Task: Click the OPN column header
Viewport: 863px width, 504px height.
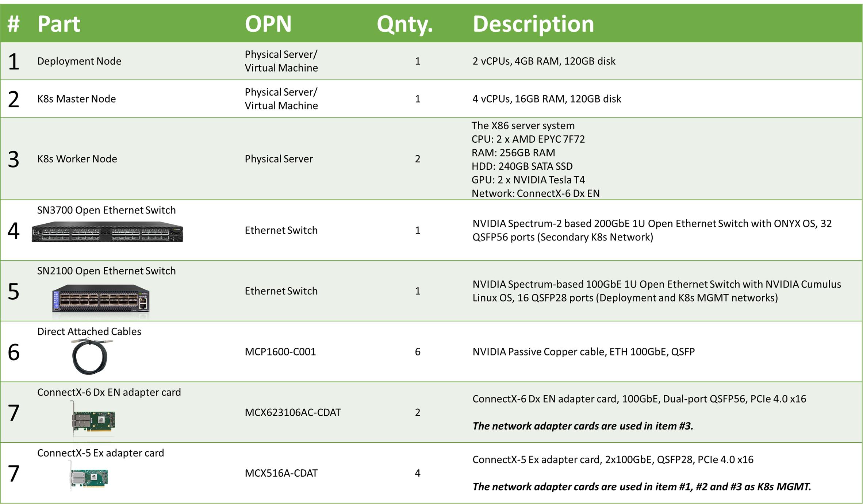Action: (x=268, y=24)
